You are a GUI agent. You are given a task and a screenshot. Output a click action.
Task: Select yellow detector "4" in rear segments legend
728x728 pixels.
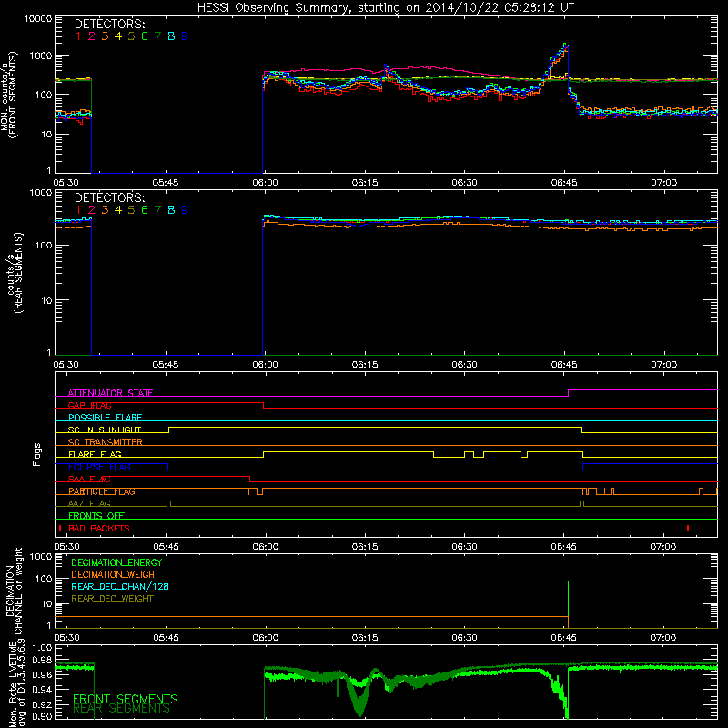click(x=118, y=210)
